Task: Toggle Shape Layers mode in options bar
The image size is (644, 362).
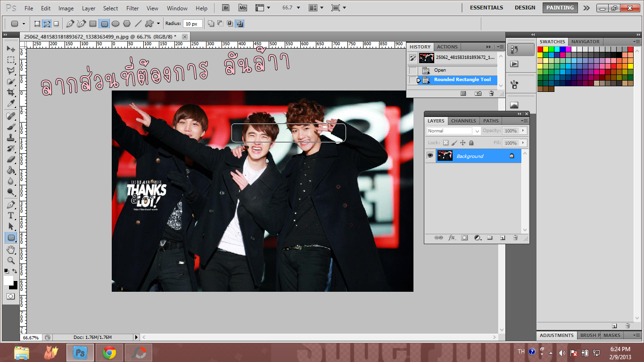Action: (x=37, y=24)
